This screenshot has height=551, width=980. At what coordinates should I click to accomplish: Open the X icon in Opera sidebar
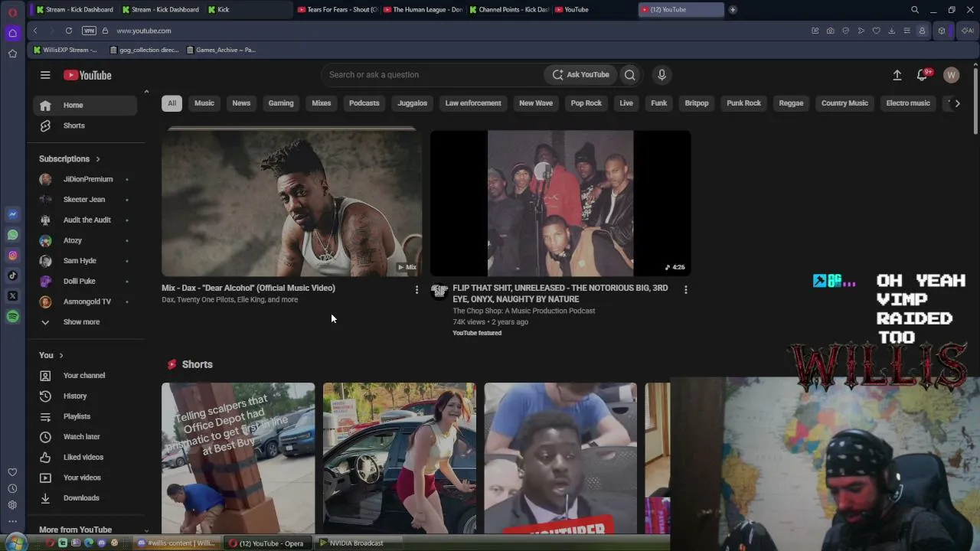pos(12,296)
